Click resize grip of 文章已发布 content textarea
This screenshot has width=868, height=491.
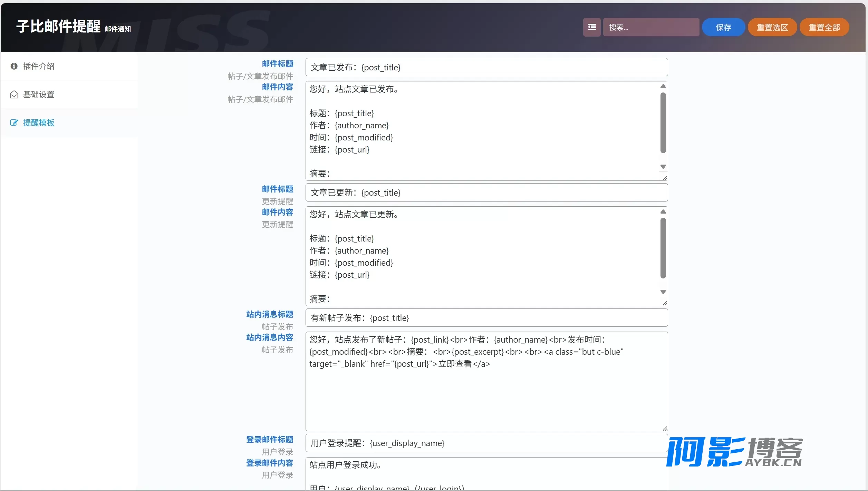(664, 177)
